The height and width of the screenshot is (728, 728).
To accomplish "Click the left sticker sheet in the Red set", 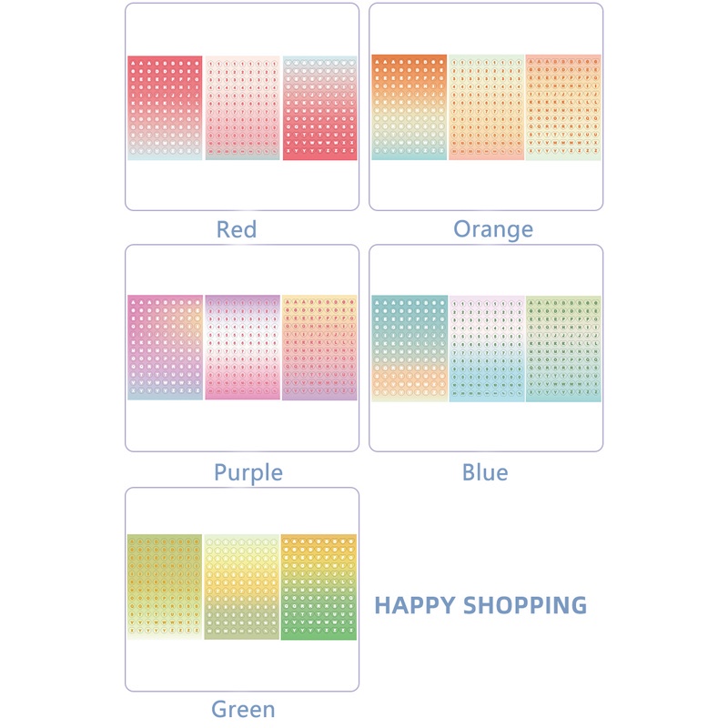I will 165,108.
